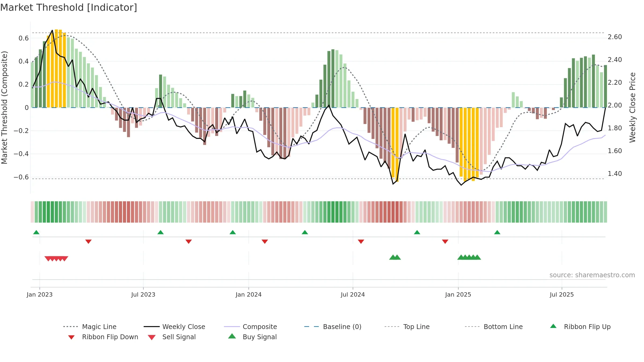Toggle the Magic Line legend entry
Viewport: 644px width, 362px height.
pyautogui.click(x=90, y=327)
